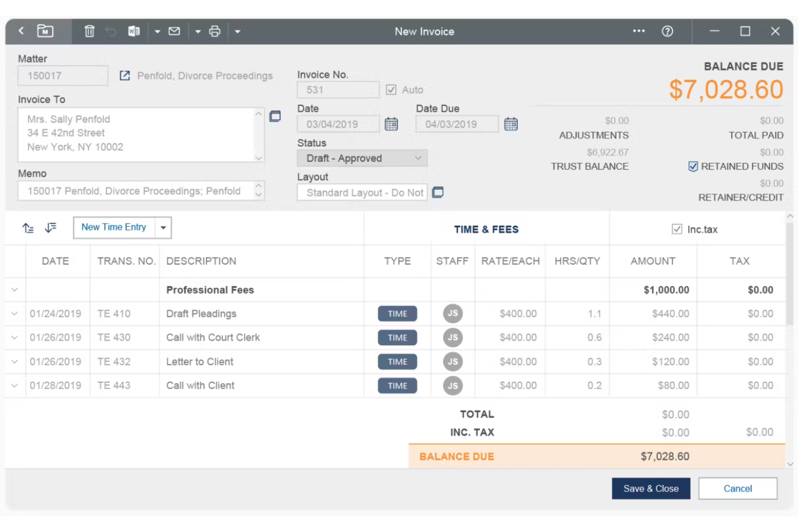Click TIME badge on Letter to Client
The width and height of the screenshot is (798, 532).
pyautogui.click(x=397, y=362)
